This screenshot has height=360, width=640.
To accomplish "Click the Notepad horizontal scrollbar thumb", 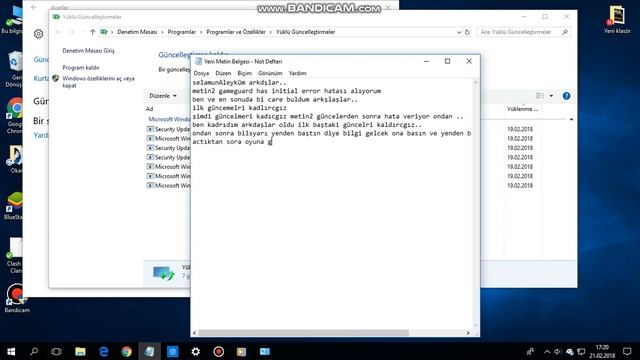I will coord(303,333).
